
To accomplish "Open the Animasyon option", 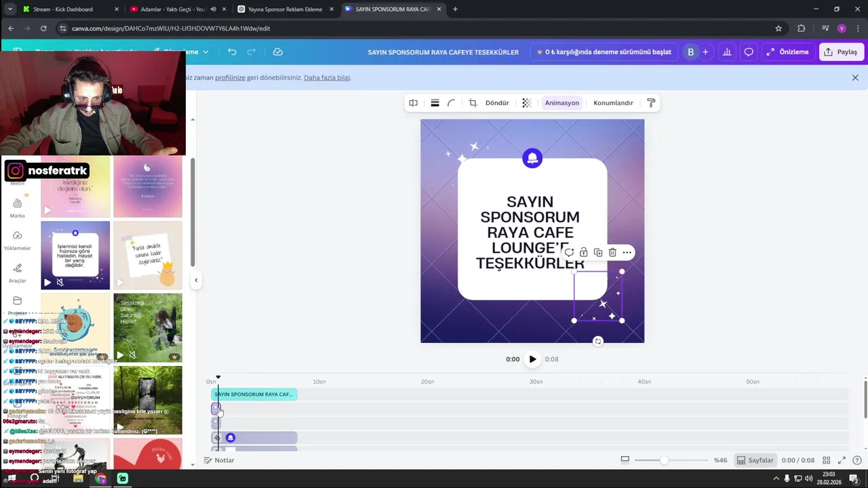I will click(562, 103).
